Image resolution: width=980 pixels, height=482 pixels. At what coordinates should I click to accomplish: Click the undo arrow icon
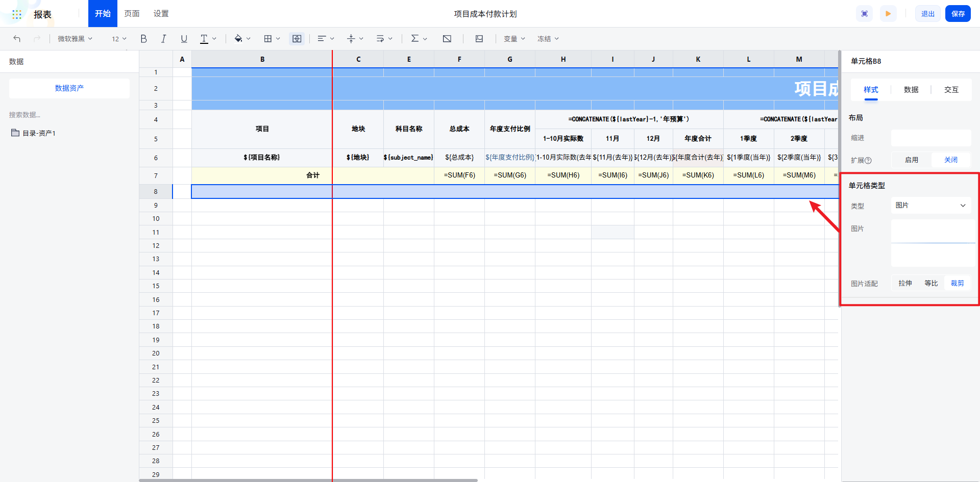pyautogui.click(x=17, y=39)
